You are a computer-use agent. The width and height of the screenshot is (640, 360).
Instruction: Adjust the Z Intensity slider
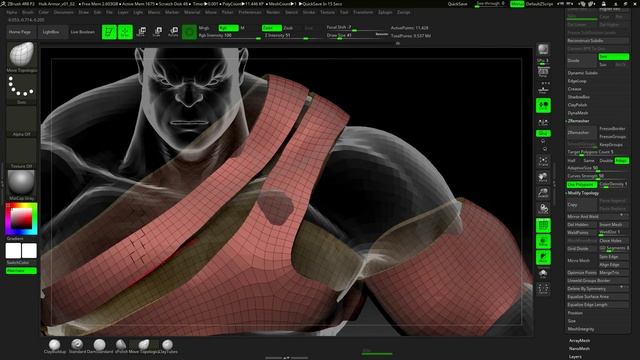point(292,36)
